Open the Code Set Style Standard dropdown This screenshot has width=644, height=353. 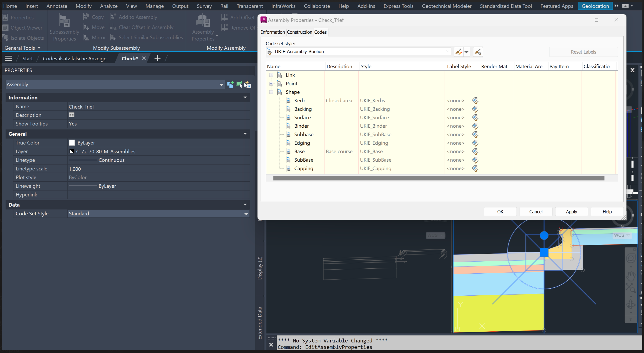click(246, 214)
